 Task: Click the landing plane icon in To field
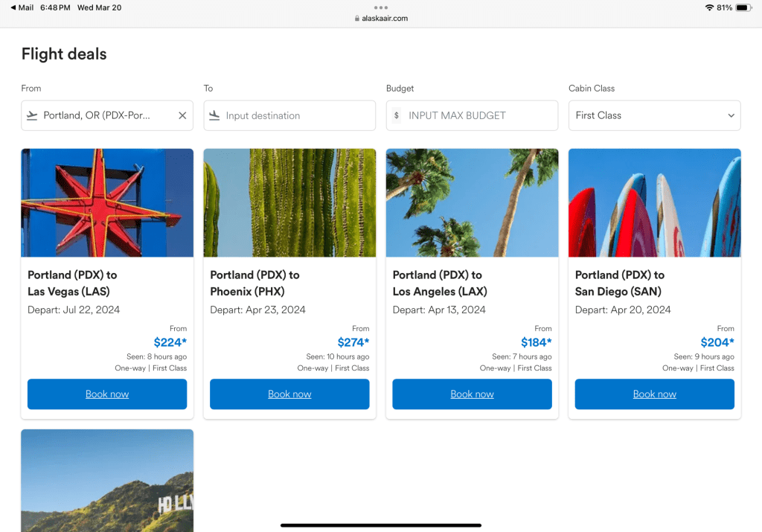[x=214, y=115]
